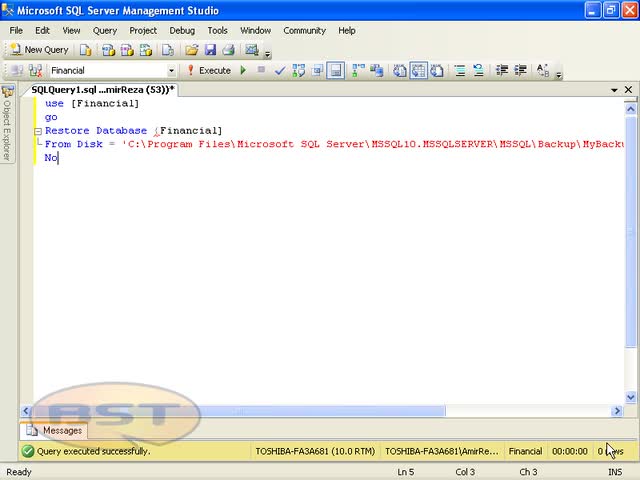Click the 'use [Financial]' code line

[x=92, y=104]
